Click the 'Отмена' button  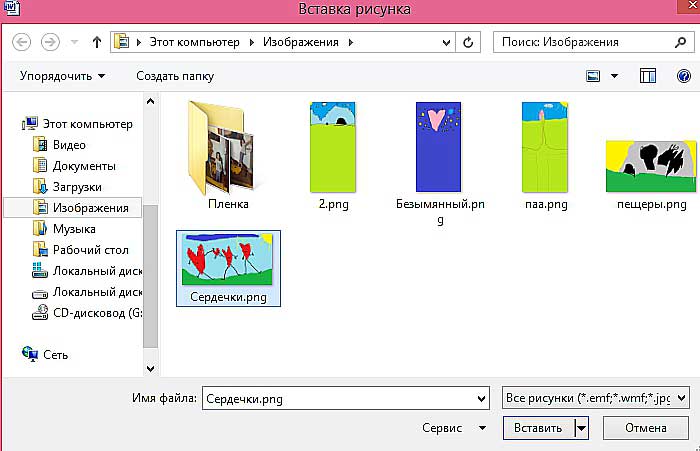(646, 428)
